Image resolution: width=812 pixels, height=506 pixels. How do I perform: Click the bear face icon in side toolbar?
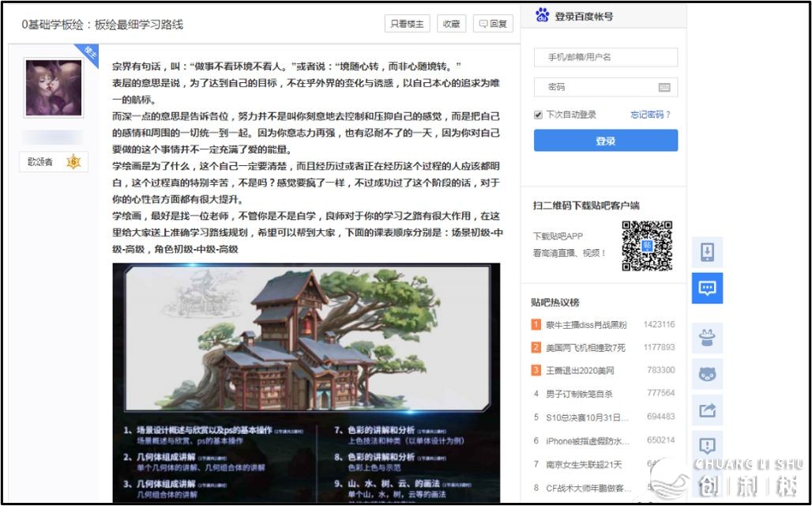coord(708,374)
